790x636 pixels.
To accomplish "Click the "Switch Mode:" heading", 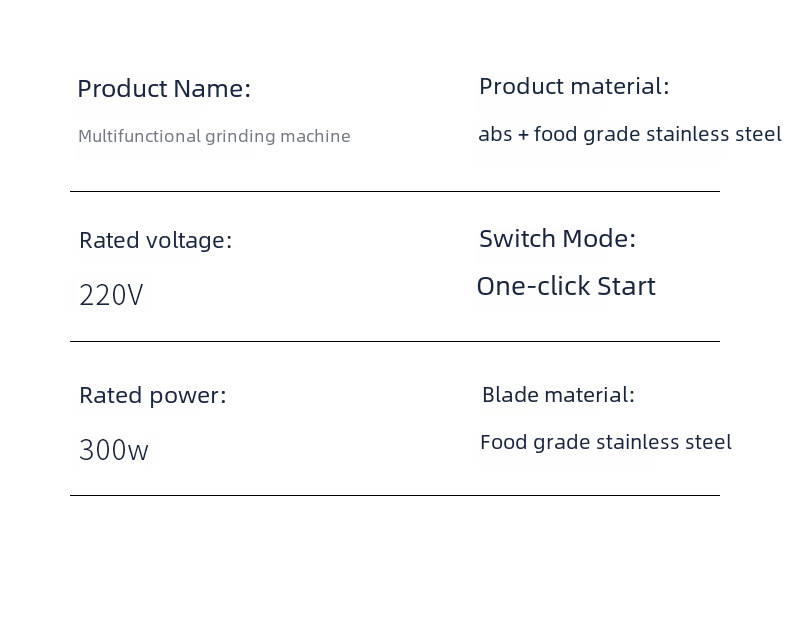I will (x=557, y=239).
